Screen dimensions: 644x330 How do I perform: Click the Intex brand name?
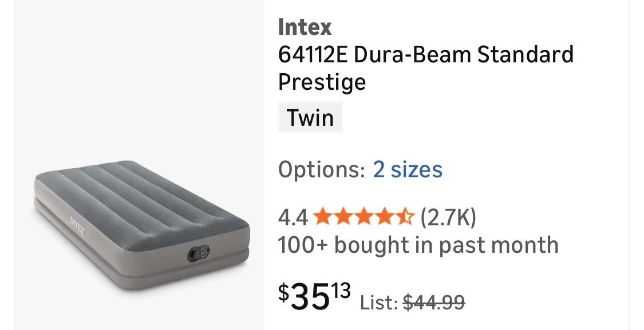coord(304,26)
